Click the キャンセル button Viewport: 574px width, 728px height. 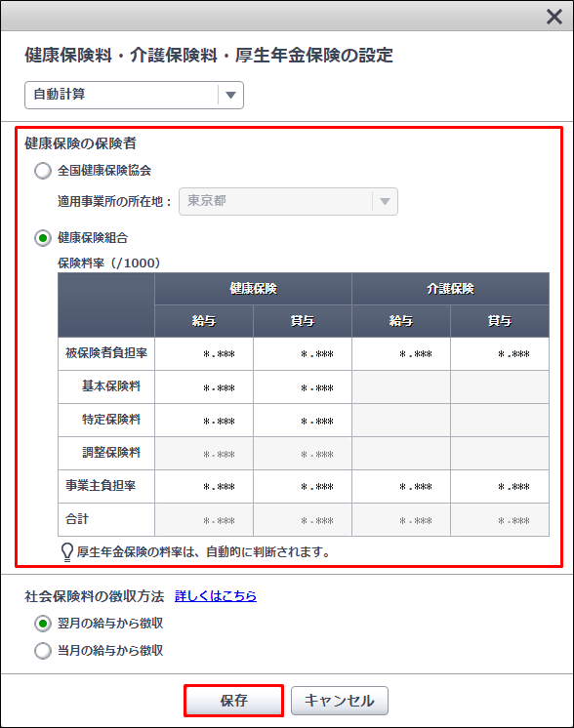340,701
